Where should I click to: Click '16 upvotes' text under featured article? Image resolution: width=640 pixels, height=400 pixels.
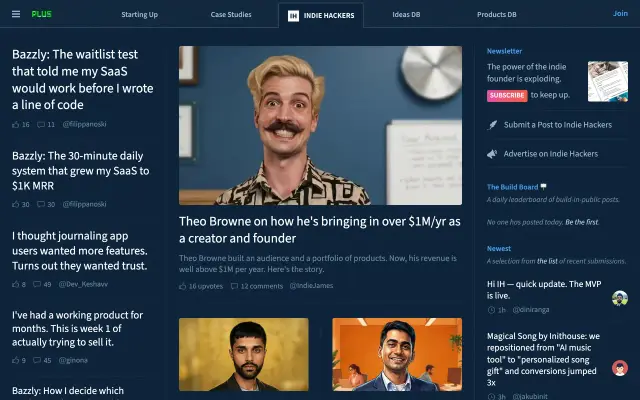point(206,286)
